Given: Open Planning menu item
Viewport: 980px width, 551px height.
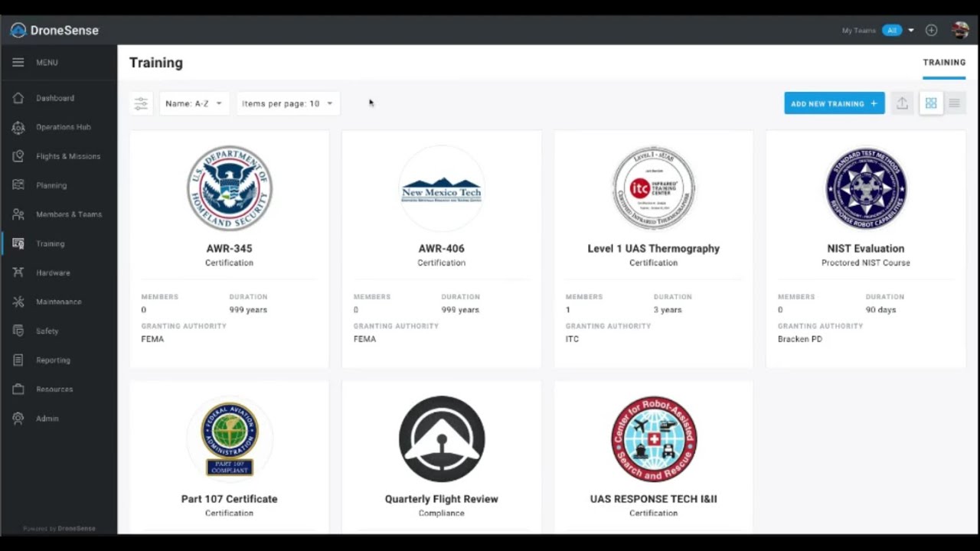Looking at the screenshot, I should click(51, 185).
